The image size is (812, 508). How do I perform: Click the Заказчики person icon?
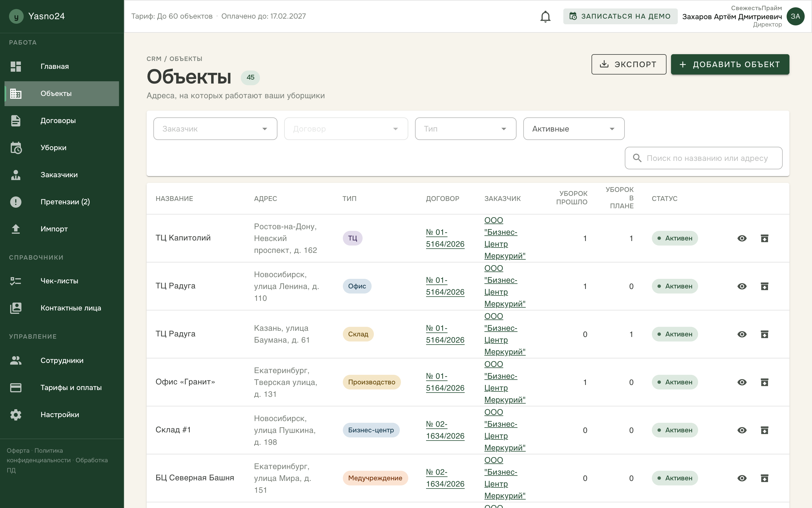pos(16,175)
